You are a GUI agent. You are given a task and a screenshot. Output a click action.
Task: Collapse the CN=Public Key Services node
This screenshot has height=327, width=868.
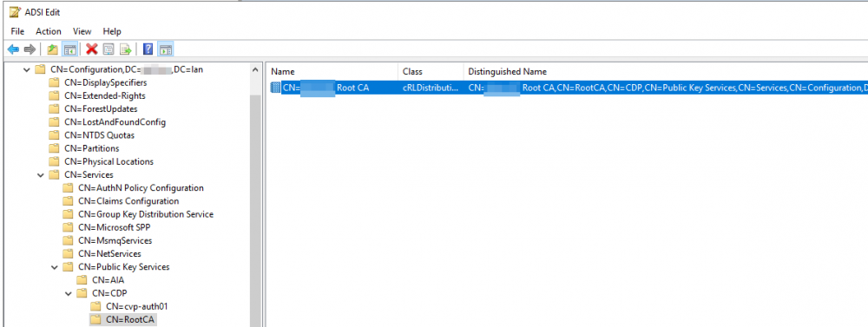tap(54, 267)
